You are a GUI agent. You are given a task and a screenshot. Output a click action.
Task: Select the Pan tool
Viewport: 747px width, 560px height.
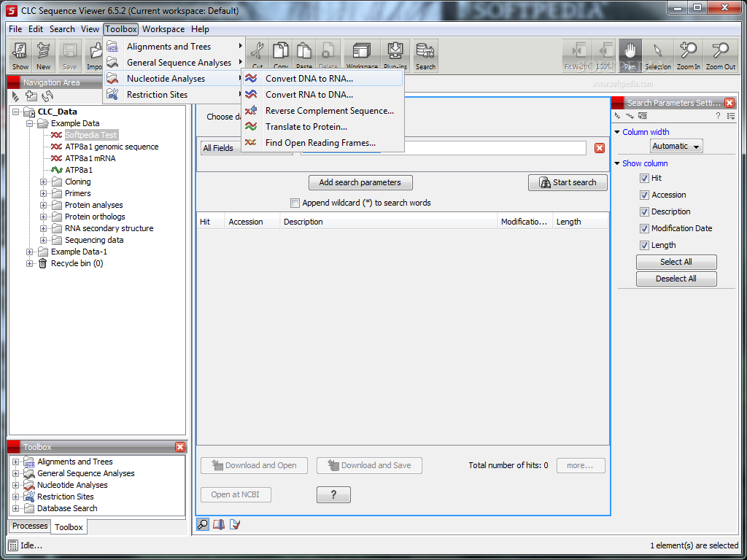[x=630, y=55]
